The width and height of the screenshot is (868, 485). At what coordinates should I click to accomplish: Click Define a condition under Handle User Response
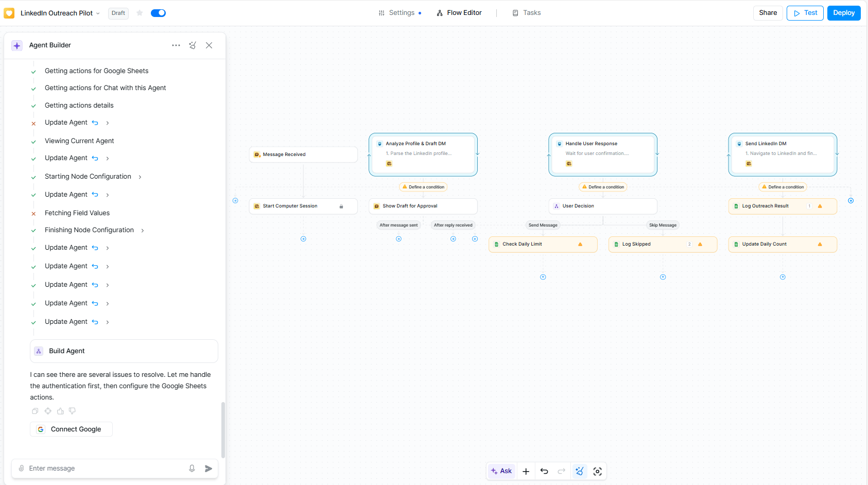603,187
